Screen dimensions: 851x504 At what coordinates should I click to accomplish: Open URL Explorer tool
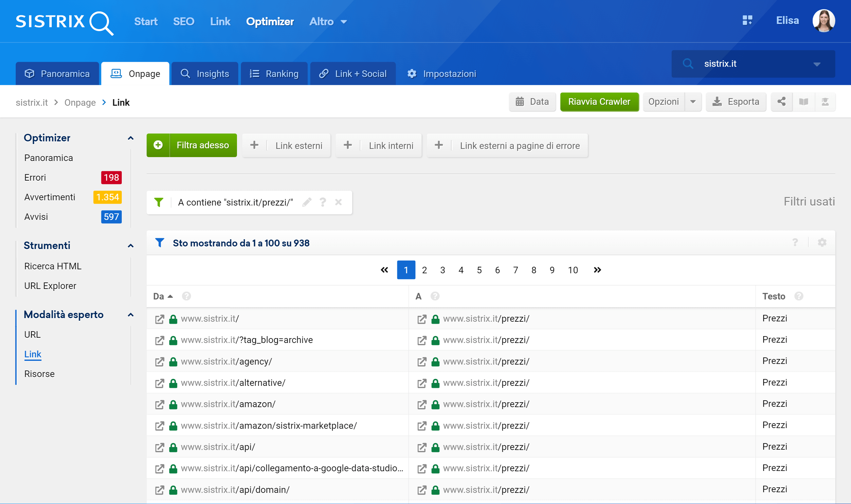tap(50, 286)
